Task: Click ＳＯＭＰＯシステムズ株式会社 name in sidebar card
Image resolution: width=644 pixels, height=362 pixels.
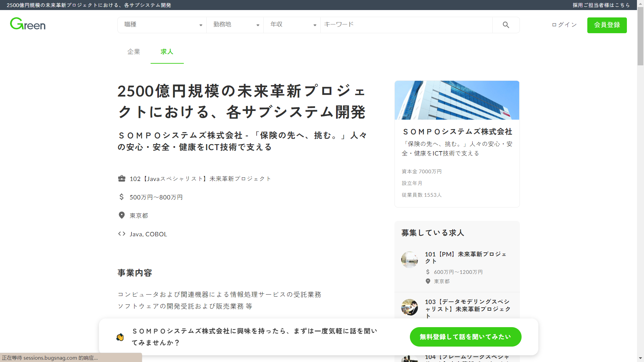Action: pyautogui.click(x=458, y=131)
